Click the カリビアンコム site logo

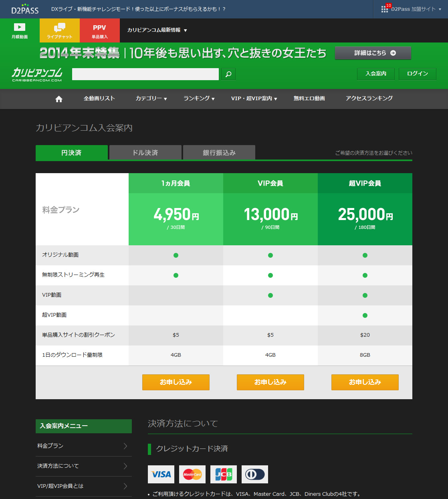click(x=37, y=75)
